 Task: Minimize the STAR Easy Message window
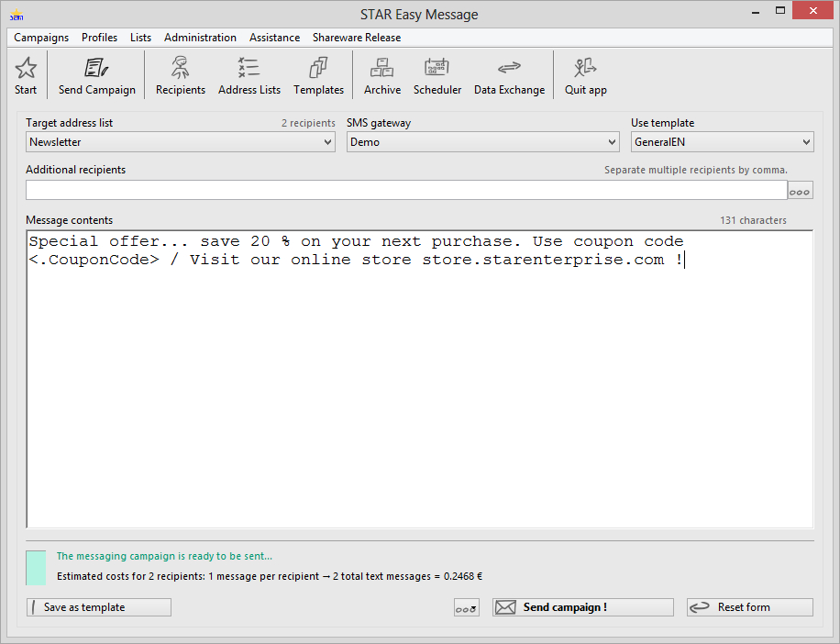pos(756,11)
